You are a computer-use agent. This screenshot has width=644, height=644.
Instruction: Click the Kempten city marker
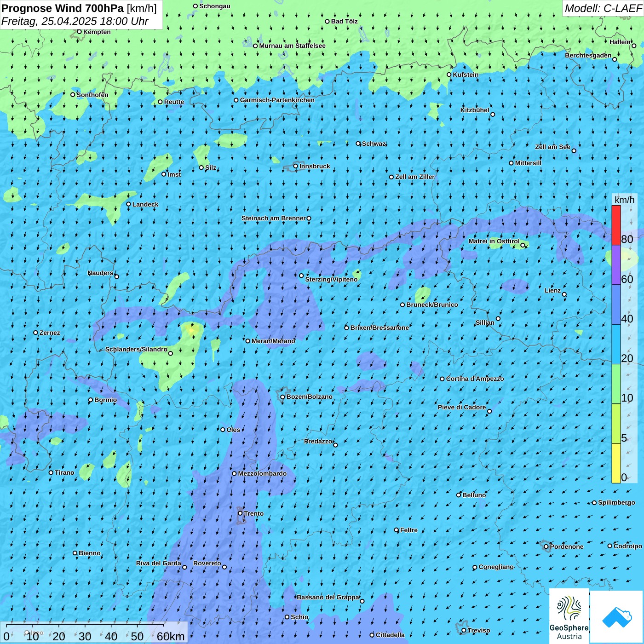[x=80, y=32]
